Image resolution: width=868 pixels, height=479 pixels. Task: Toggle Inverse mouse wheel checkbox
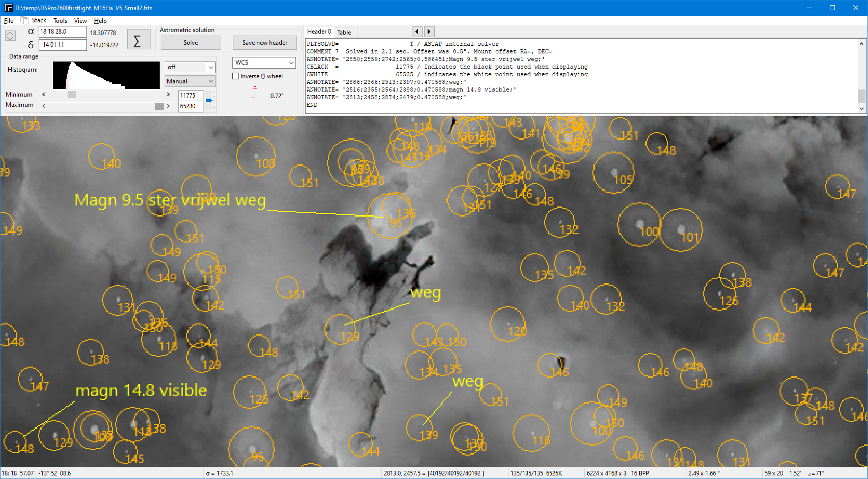236,76
